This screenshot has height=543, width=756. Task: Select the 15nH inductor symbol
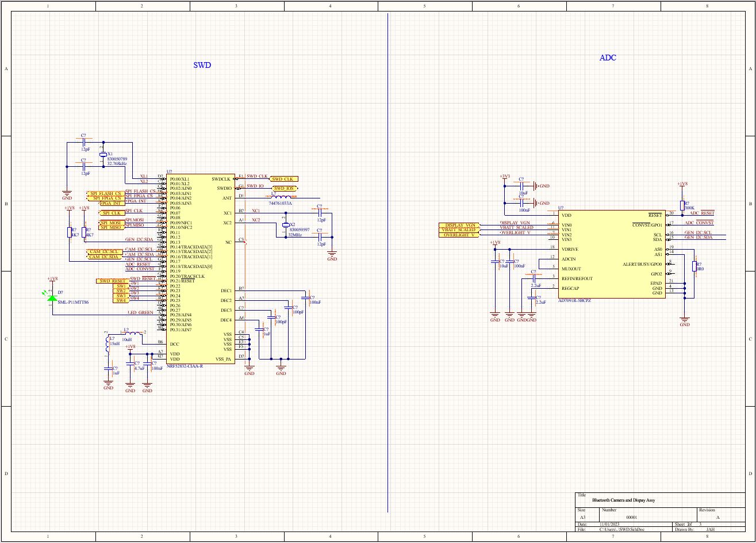point(108,344)
